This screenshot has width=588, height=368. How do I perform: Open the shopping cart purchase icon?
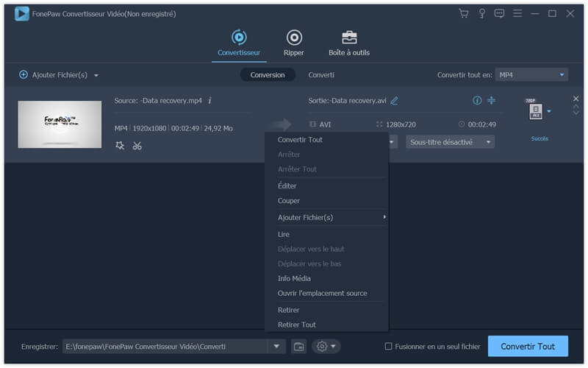(x=464, y=14)
